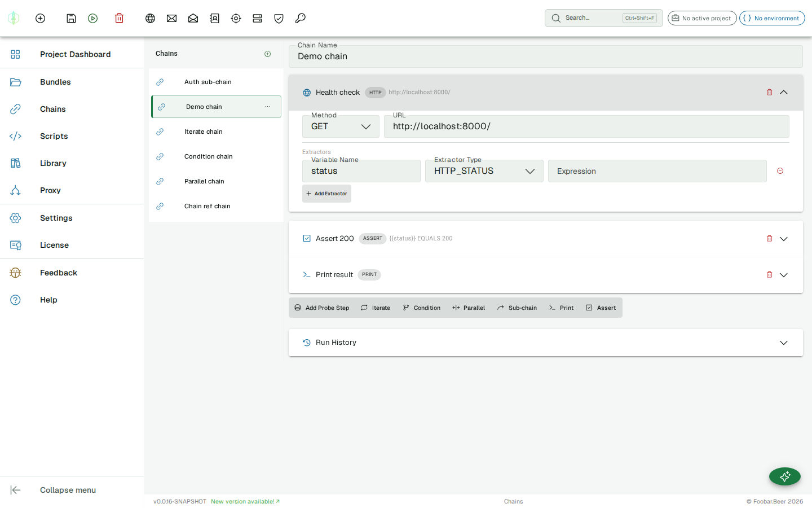Open Chains in the sidebar

point(72,109)
